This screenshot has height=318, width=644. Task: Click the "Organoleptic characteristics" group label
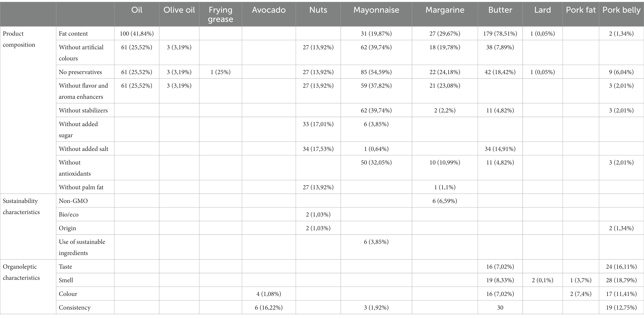[21, 272]
